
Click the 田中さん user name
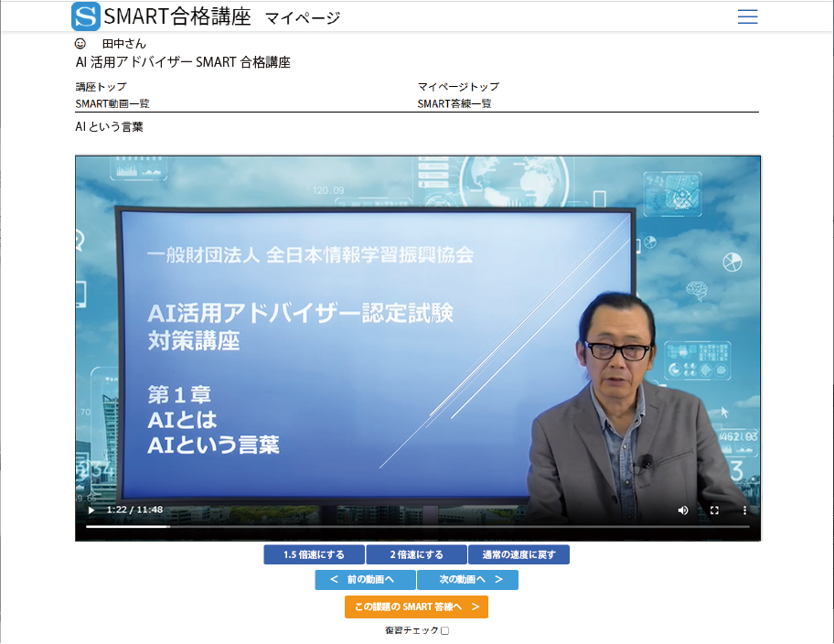point(124,44)
